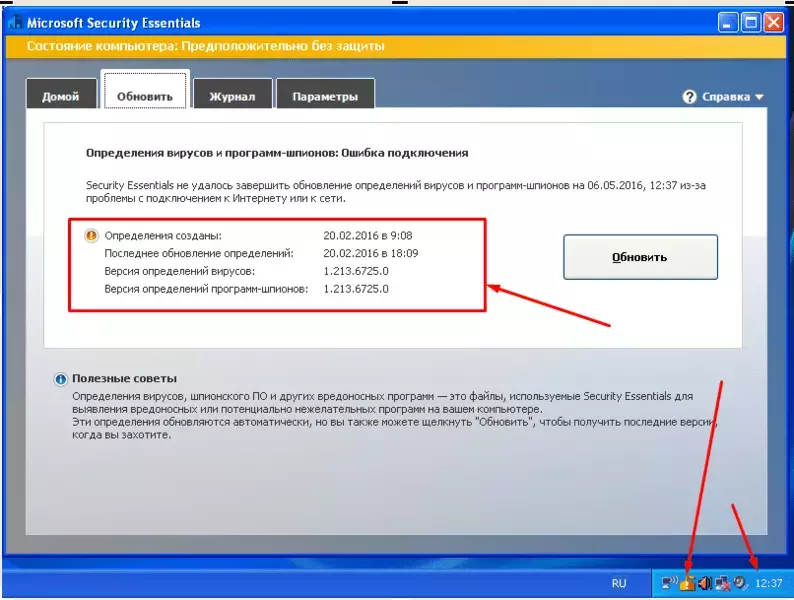Image resolution: width=794 pixels, height=600 pixels.
Task: Expand the Справка dropdown arrow
Action: [759, 97]
